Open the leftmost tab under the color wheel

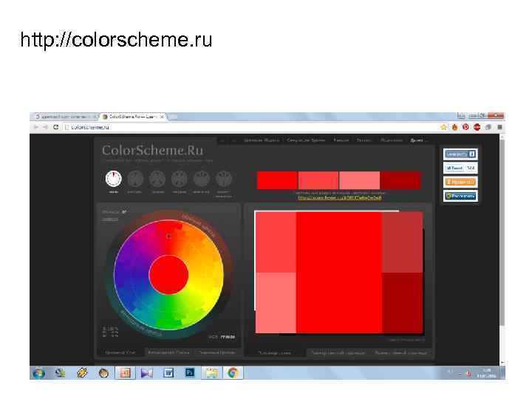(x=120, y=352)
